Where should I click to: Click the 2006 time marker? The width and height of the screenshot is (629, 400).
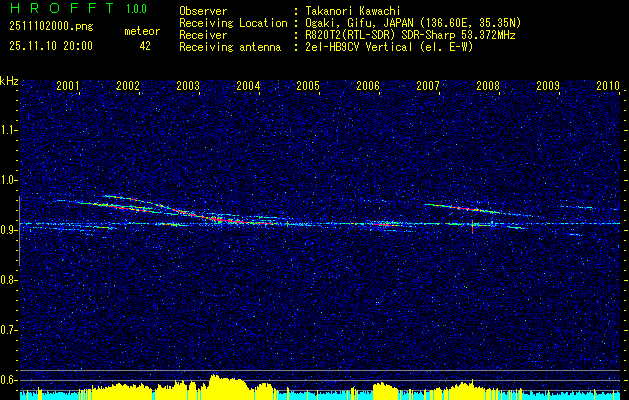[368, 85]
